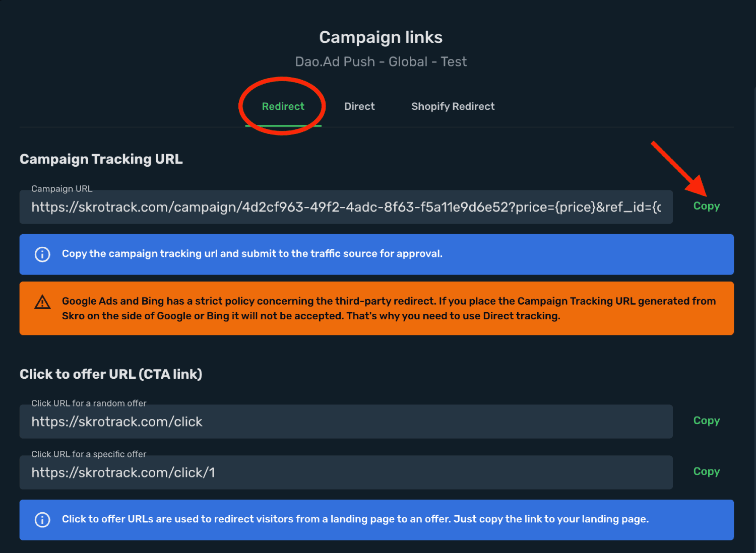This screenshot has width=756, height=553.
Task: Click the info icon in the tracking URL notice
Action: pyautogui.click(x=42, y=254)
